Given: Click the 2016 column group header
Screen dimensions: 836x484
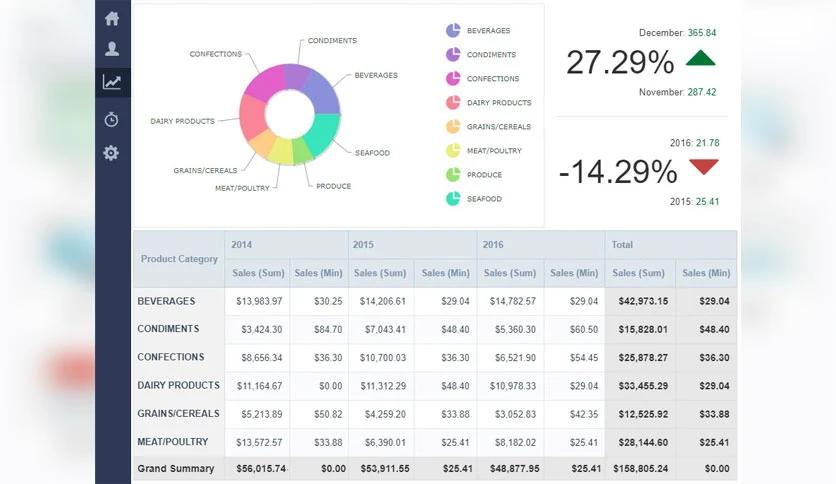Looking at the screenshot, I should pyautogui.click(x=541, y=245).
